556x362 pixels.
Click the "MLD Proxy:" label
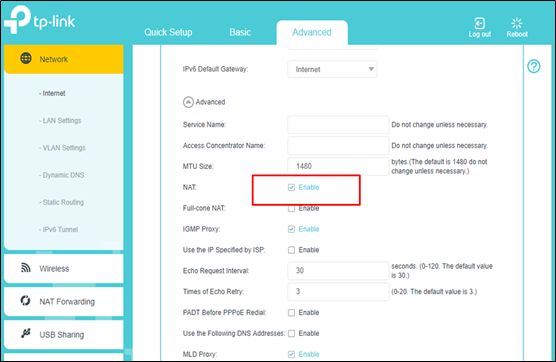pos(200,355)
